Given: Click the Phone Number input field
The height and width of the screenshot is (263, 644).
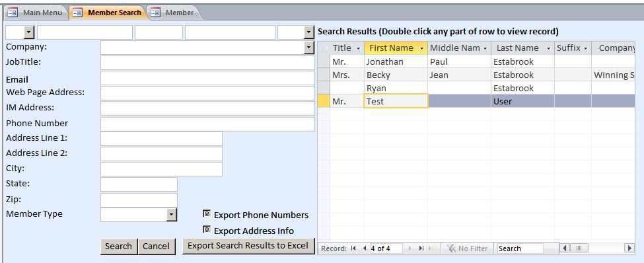Looking at the screenshot, I should [207, 124].
